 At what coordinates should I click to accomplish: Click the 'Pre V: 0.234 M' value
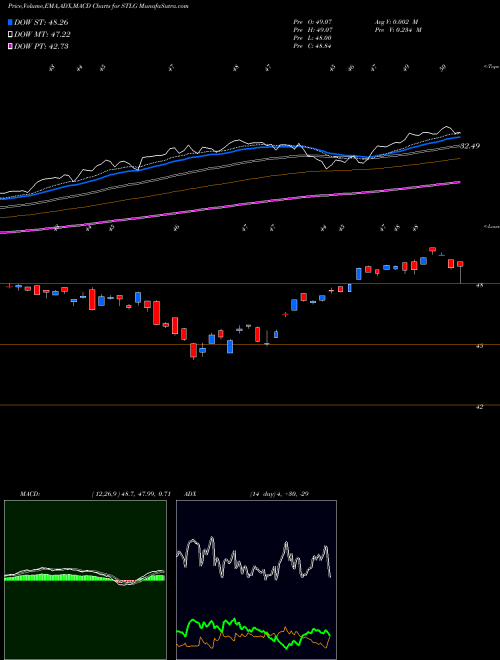point(397,30)
